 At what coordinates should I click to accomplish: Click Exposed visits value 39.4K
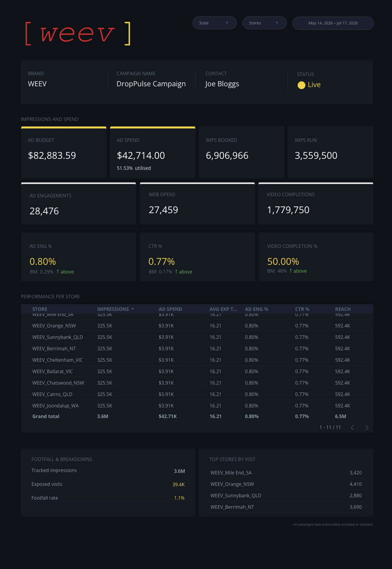(x=179, y=485)
